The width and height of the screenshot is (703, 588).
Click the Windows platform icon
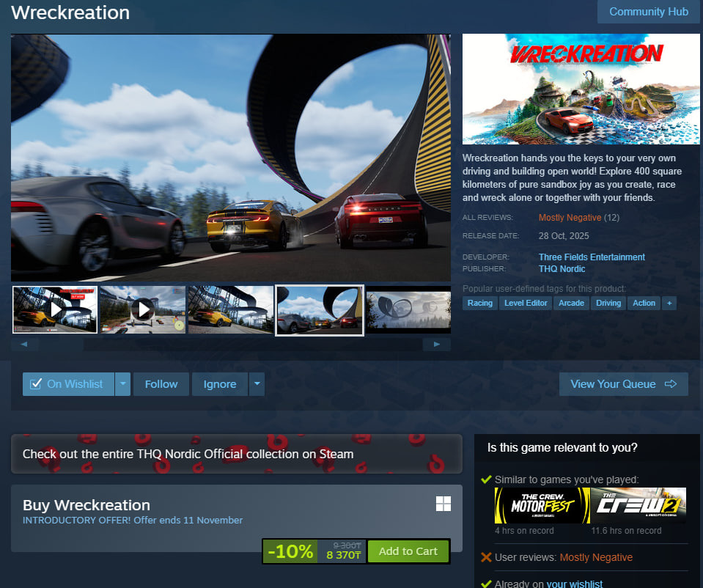tap(443, 504)
